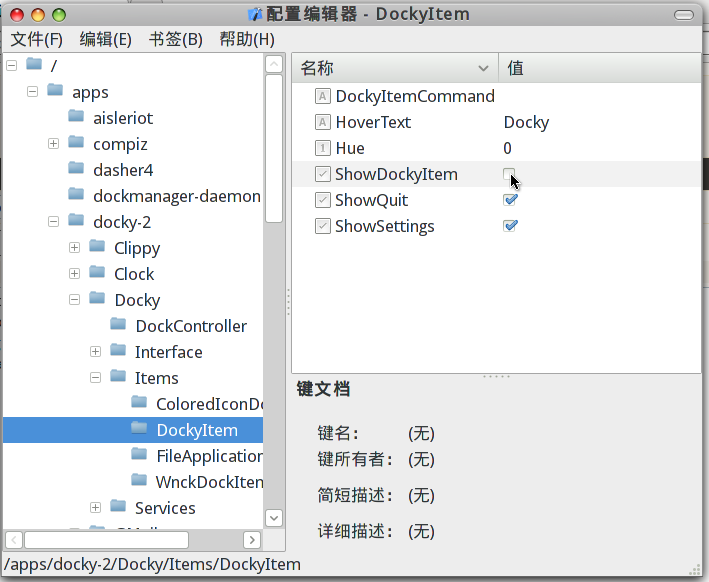This screenshot has width=709, height=582.
Task: Click the tree vertical scrollbar thumb
Action: click(x=274, y=149)
